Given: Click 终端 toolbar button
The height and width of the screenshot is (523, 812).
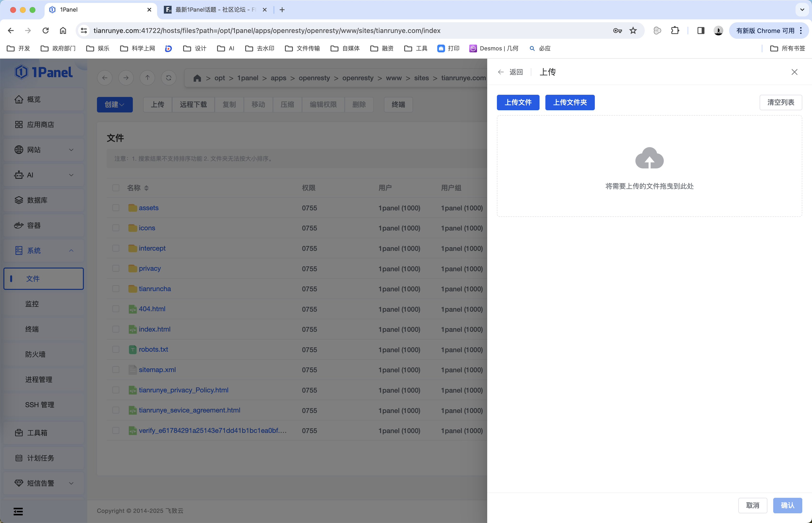Looking at the screenshot, I should 398,105.
